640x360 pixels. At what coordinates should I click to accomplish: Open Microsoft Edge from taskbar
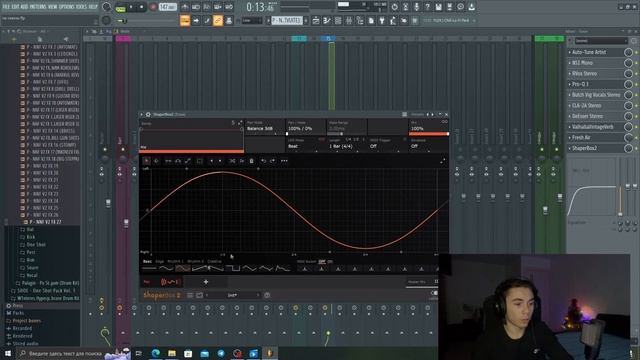coord(156,353)
